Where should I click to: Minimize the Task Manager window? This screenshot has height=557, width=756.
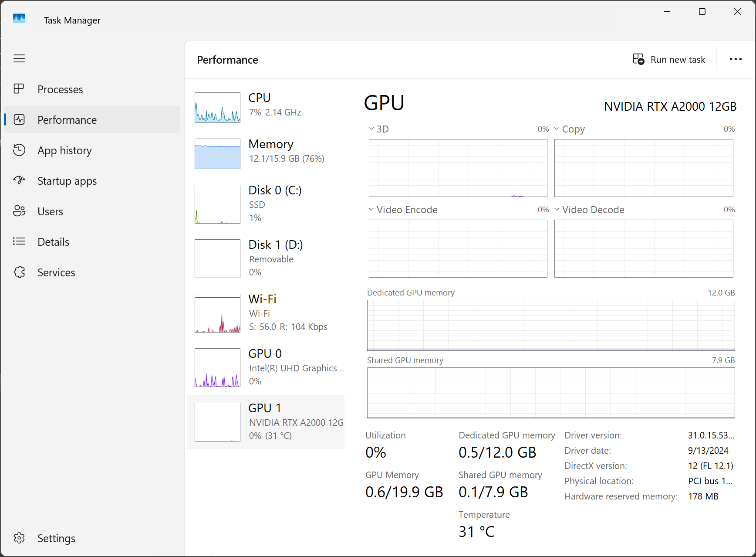coord(667,12)
